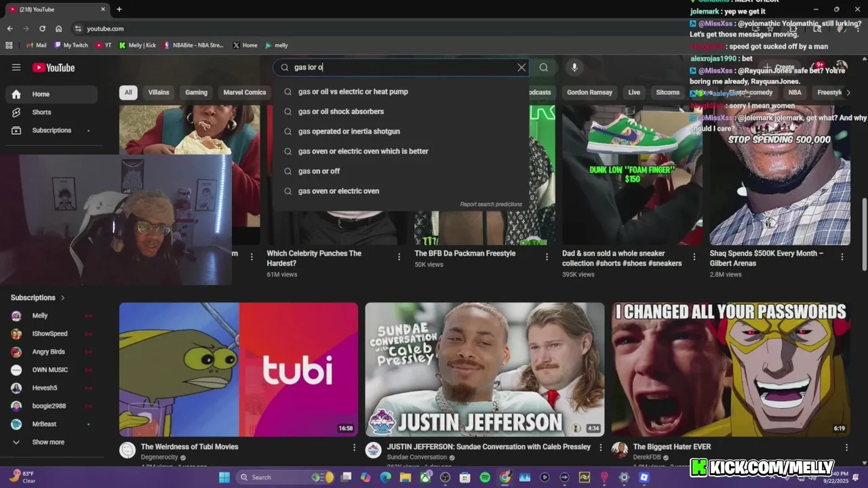
Task: Select the Live filter chip
Action: click(634, 92)
